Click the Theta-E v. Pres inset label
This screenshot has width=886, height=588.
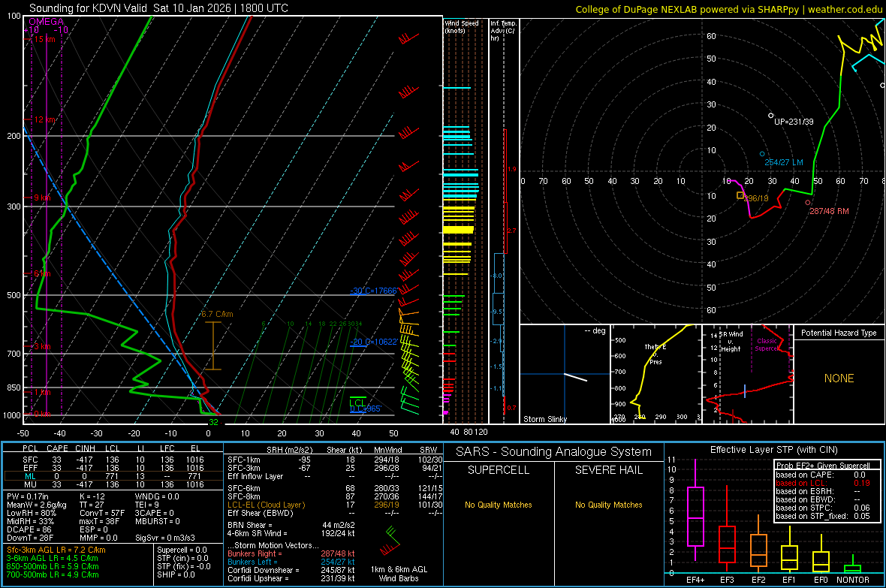point(655,354)
